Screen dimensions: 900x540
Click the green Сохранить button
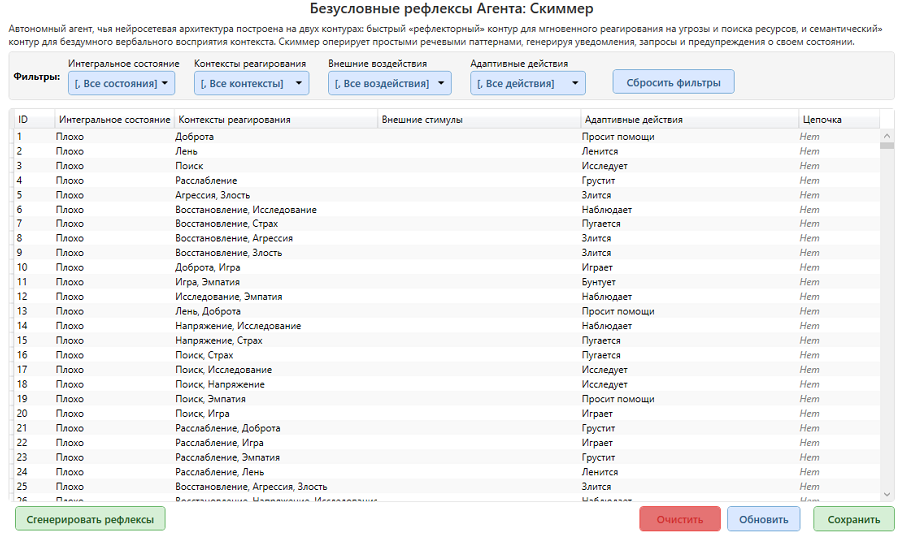853,519
